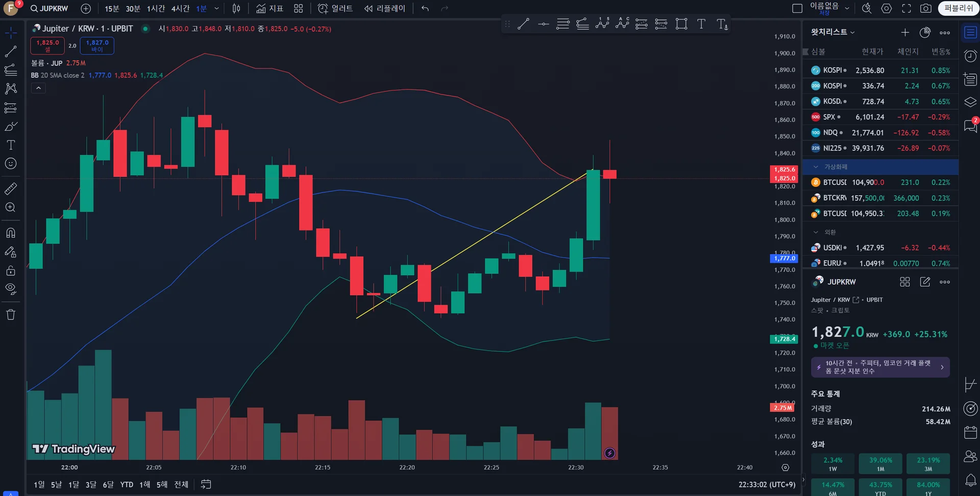Click the publish button

point(959,9)
